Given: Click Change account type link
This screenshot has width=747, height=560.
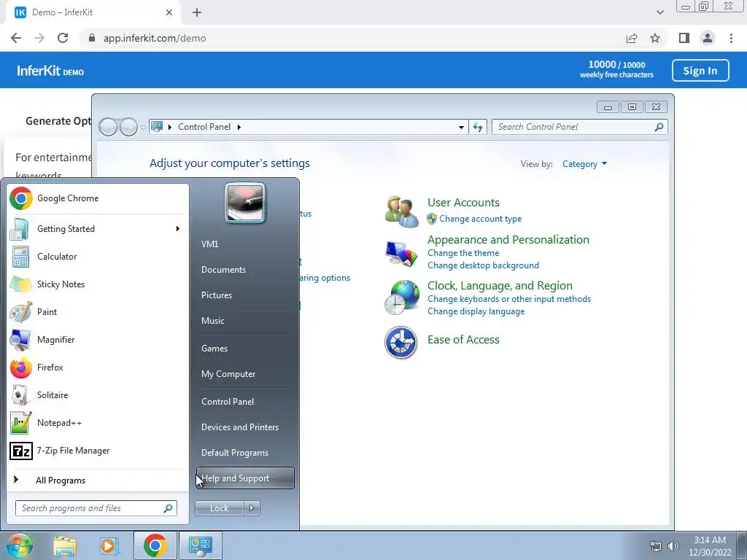Looking at the screenshot, I should pos(480,219).
